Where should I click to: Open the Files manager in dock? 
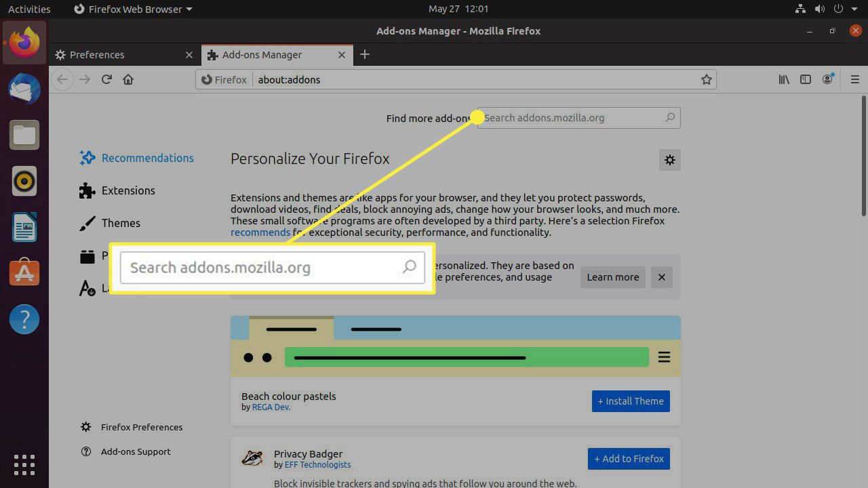(24, 135)
